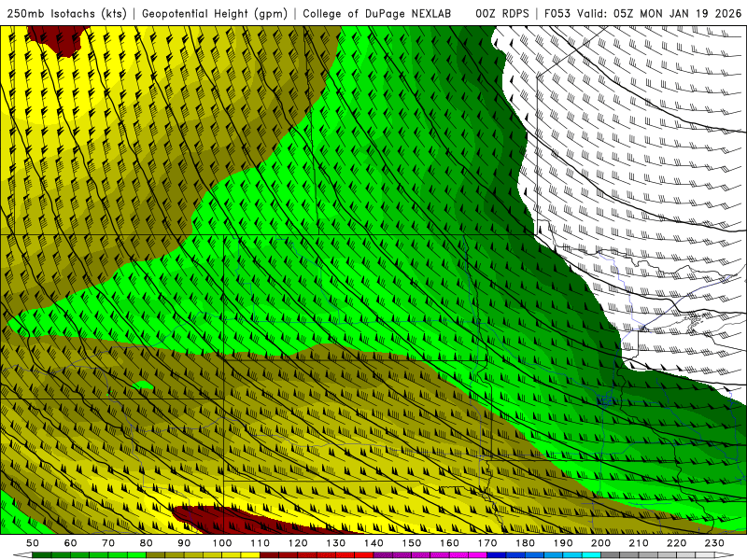Click the "College of DuPage NEXLAB" credit text
The height and width of the screenshot is (560, 747).
pyautogui.click(x=377, y=13)
